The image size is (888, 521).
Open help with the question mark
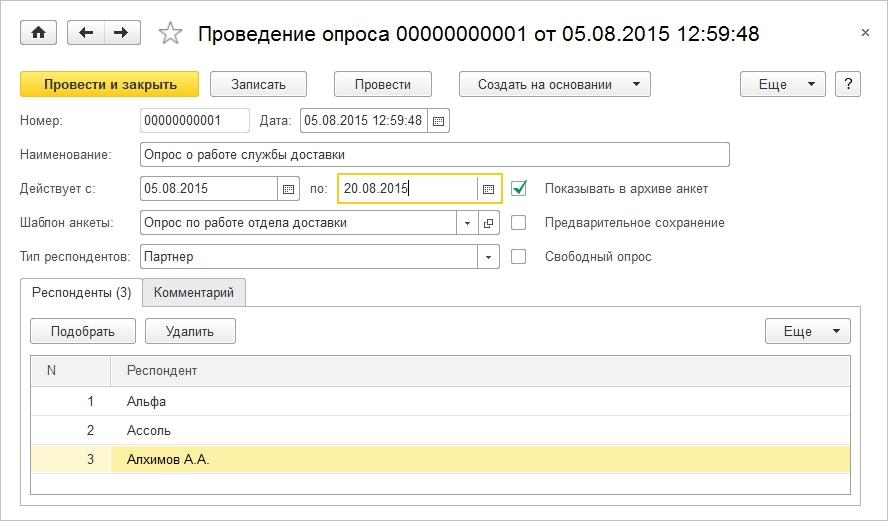tap(848, 84)
